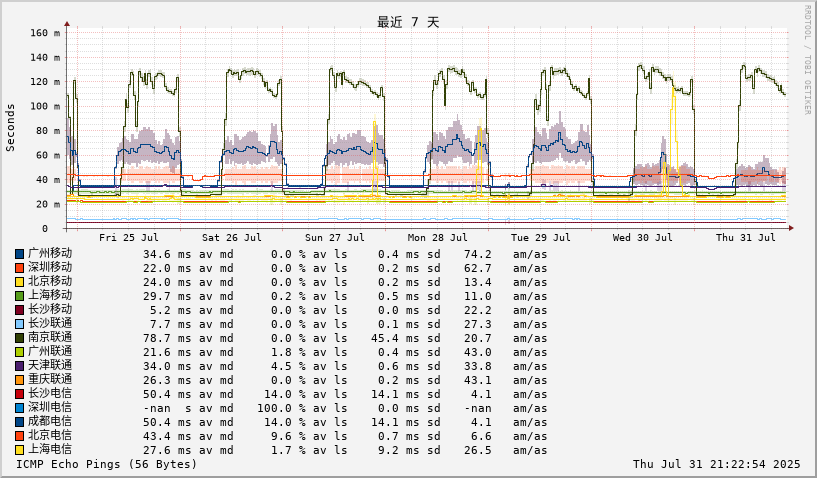Click the 广州移动 legend label
This screenshot has width=817, height=478.
[x=50, y=254]
